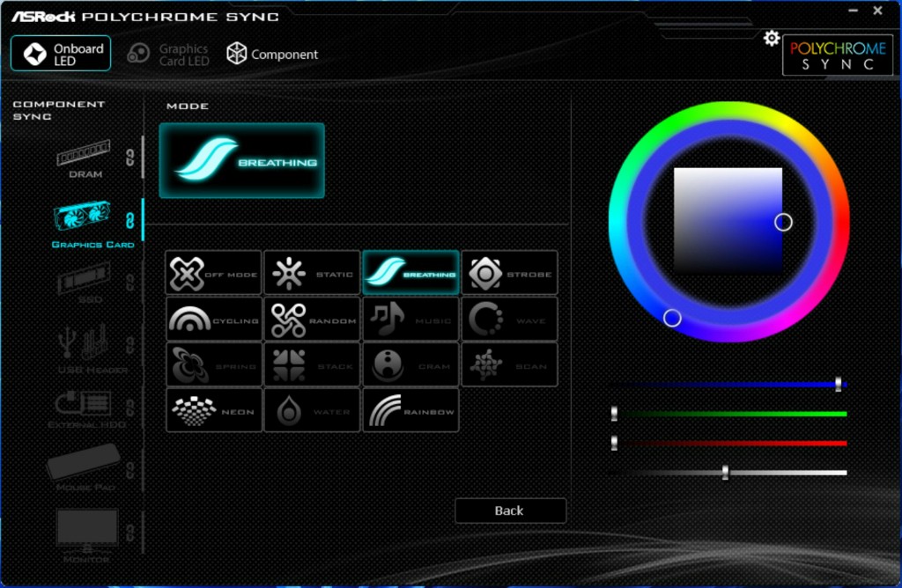Viewport: 902px width, 588px height.
Task: Select the Scan lighting effect
Action: (x=510, y=364)
